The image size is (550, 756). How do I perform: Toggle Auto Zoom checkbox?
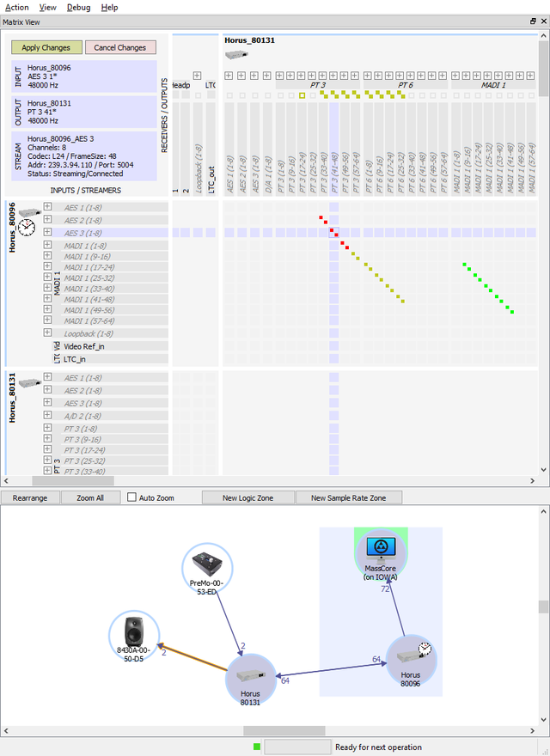pos(131,497)
